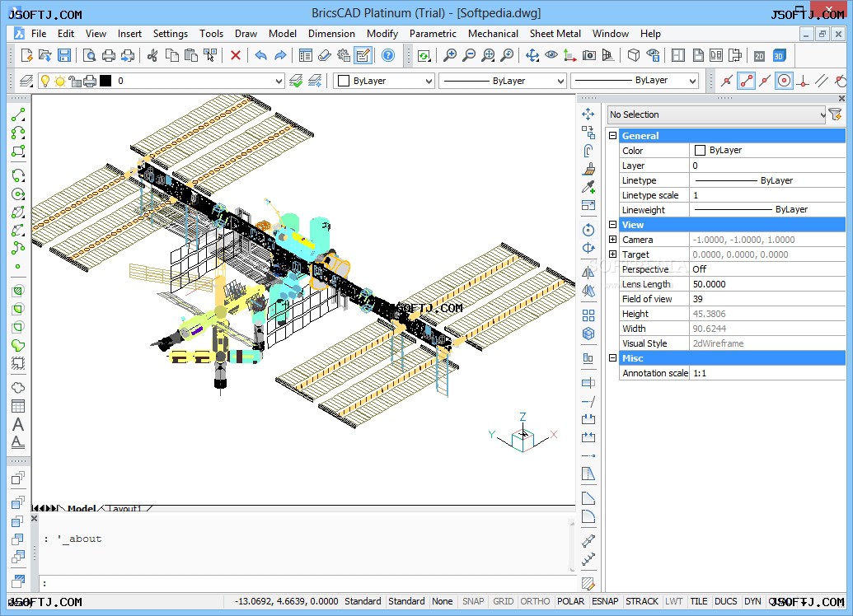Click the Zoom Out magnifier icon
The image size is (853, 616).
[x=468, y=55]
